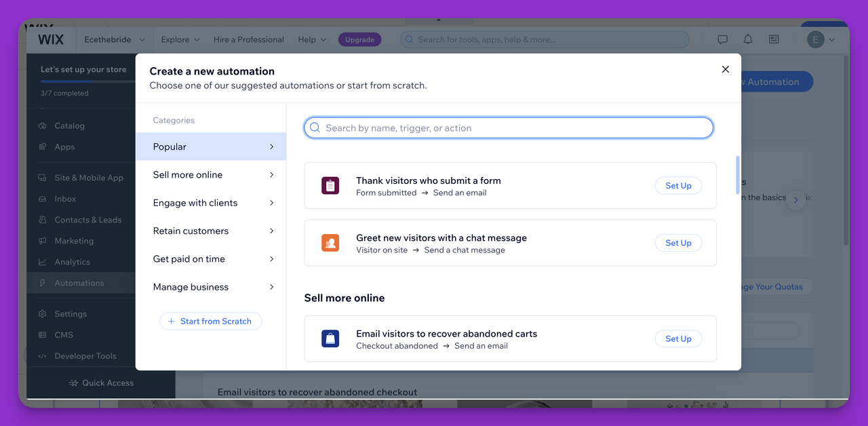The height and width of the screenshot is (426, 868).
Task: Click the Apps sidebar icon
Action: 42,147
